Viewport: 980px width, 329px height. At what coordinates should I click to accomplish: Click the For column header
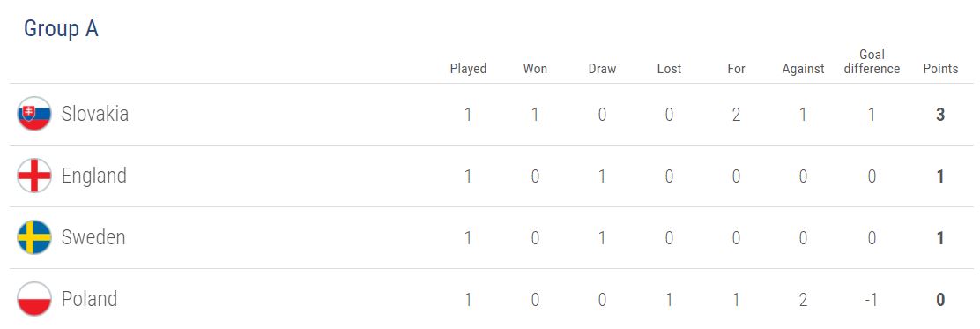tap(736, 69)
